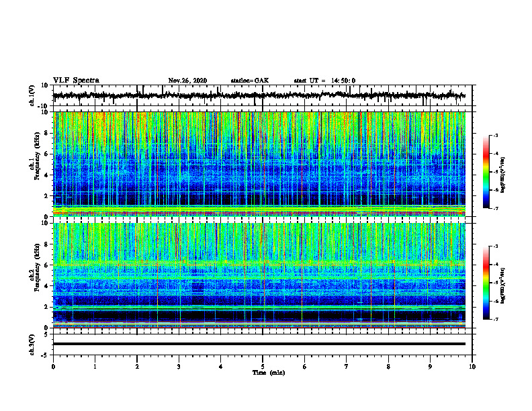Click the black ch.3 voltage line
Viewport: 532px width, 411px height.
coord(259,344)
